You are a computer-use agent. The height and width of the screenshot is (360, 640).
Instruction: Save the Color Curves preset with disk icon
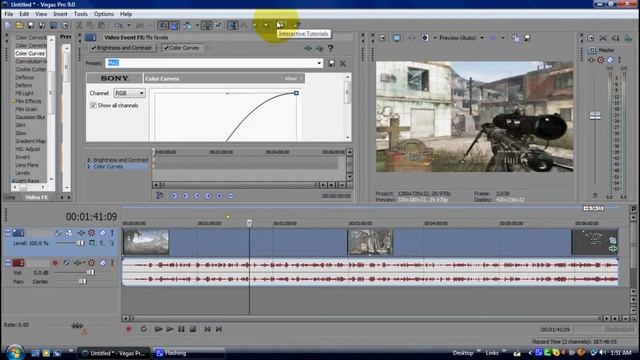pyautogui.click(x=331, y=63)
